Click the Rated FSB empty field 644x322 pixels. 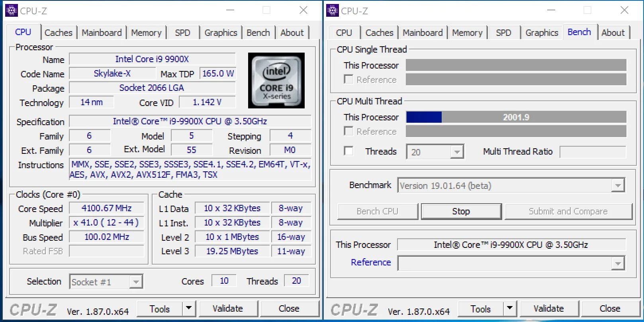coord(107,251)
